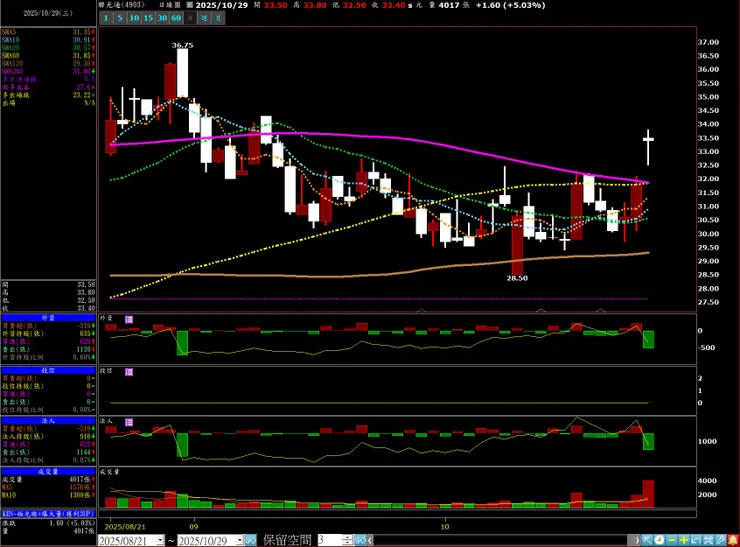Viewport: 740px width, 547px height.
Task: Click the small grid icon before the 2025/10/29 header
Action: (x=190, y=5)
